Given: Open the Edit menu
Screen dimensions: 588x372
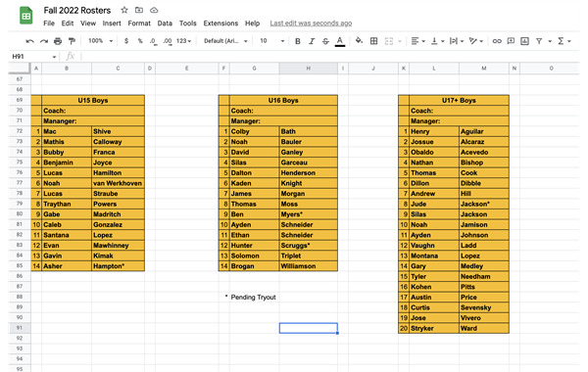Looking at the screenshot, I should pyautogui.click(x=68, y=23).
